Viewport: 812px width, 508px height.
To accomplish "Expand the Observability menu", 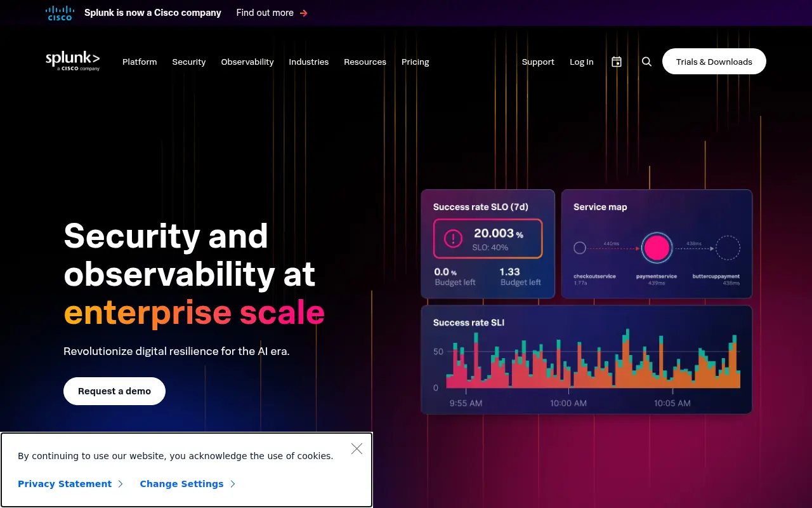I will tap(247, 62).
